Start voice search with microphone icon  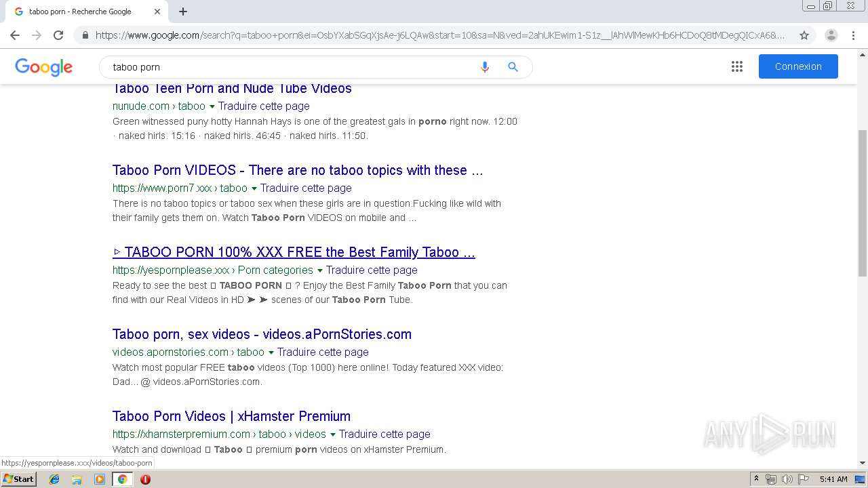pyautogui.click(x=484, y=67)
